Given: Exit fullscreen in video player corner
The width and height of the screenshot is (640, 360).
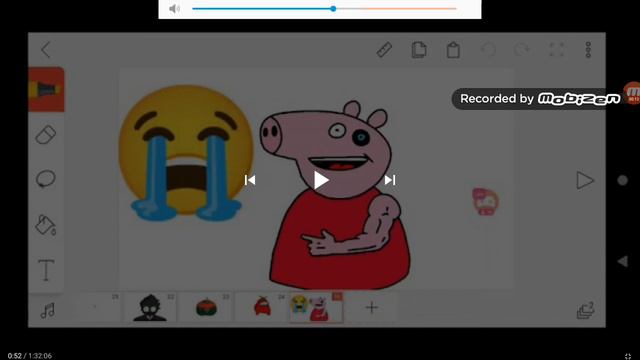Looking at the screenshot, I should pos(628,356).
